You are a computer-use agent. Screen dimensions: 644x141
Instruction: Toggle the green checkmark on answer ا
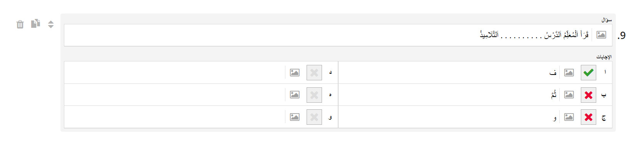click(x=589, y=73)
